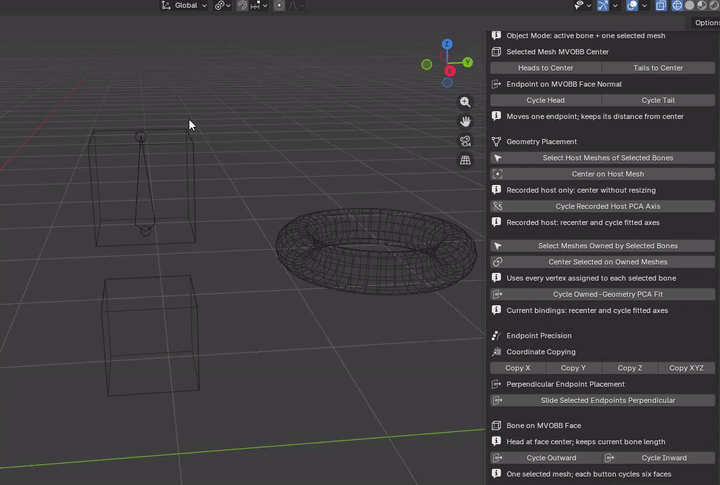Click the green Y axis gizmo handle

click(467, 62)
